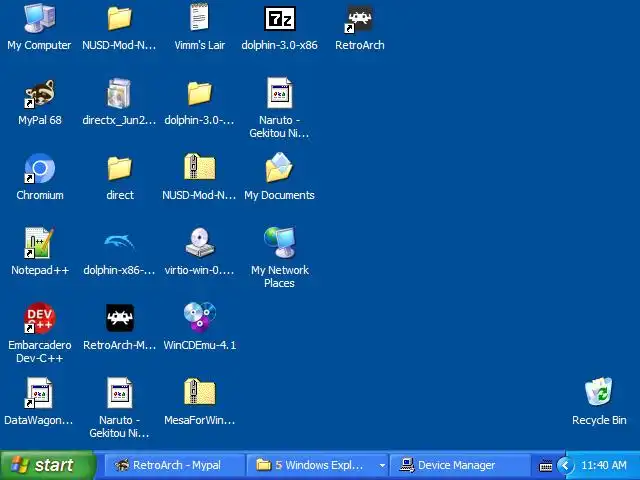Click the dolphin-3.0-x86 7z archive icon
The height and width of the screenshot is (480, 640).
point(280,18)
